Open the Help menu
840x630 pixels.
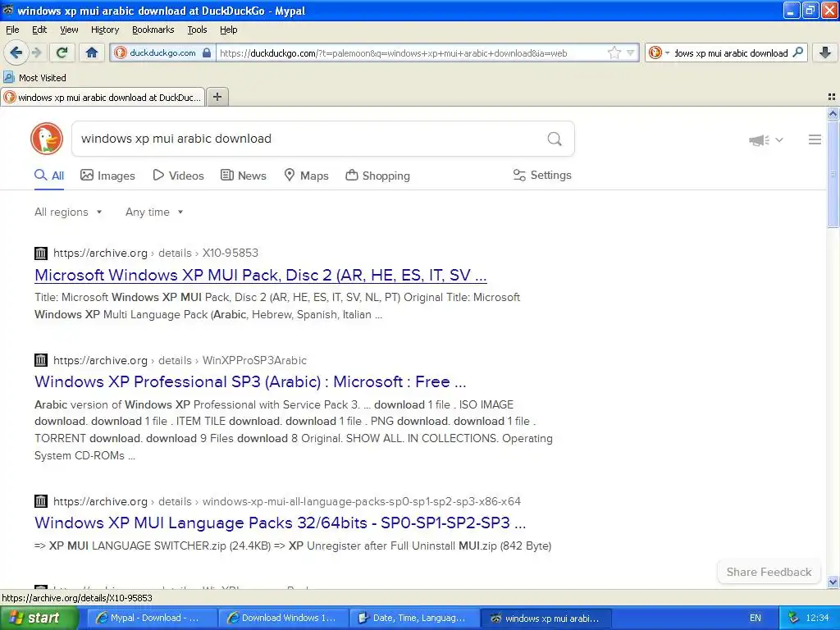tap(228, 30)
